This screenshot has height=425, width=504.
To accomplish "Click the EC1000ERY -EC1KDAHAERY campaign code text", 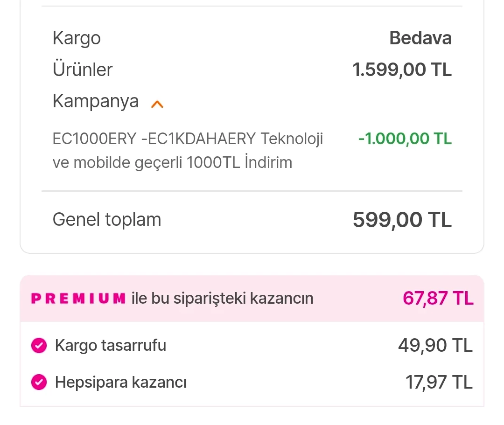I will coord(154,139).
